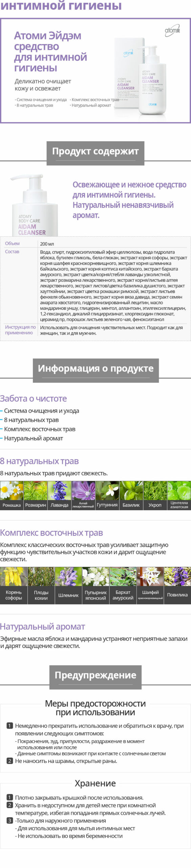Select the Гуттуиния herb thumbnail
This screenshot has height=868, width=191.
point(107,495)
